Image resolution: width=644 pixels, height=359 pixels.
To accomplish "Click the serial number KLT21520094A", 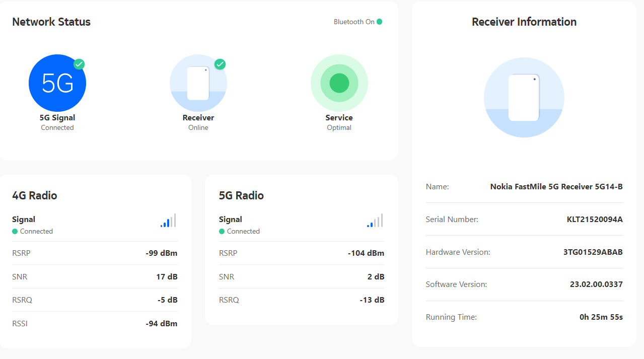I will pos(595,219).
